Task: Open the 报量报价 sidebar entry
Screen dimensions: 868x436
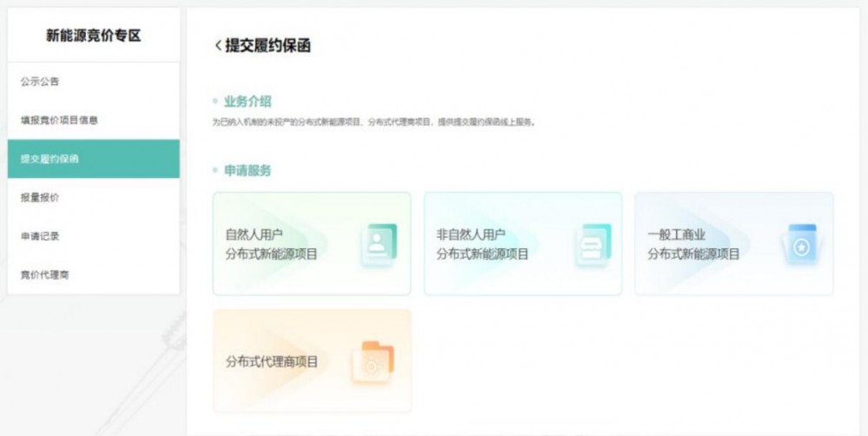Action: point(40,197)
